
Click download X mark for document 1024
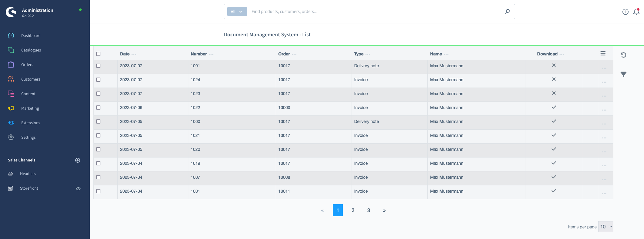(x=554, y=79)
